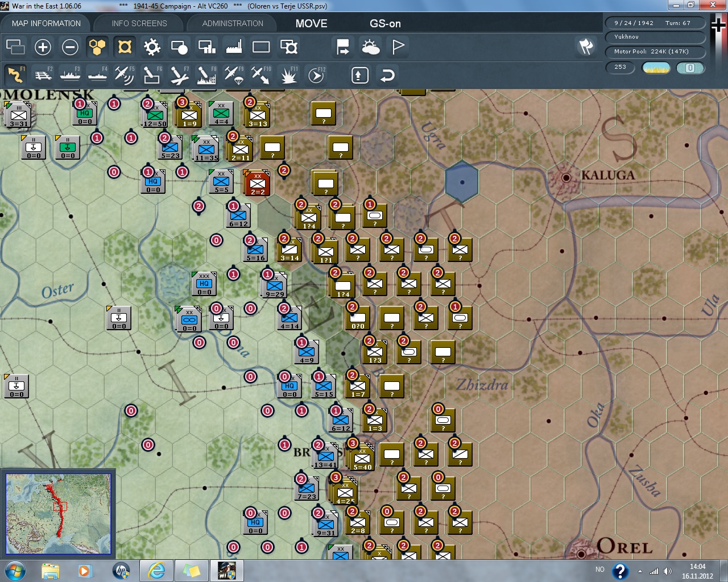Open the Windows Start menu
Screen dimensions: 728x582
[x=15, y=571]
